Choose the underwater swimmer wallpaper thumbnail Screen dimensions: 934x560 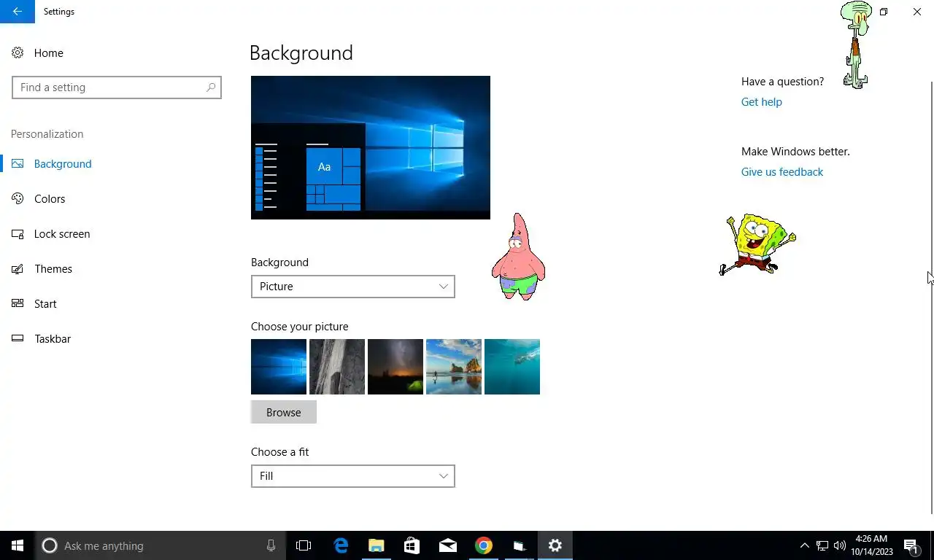point(512,367)
